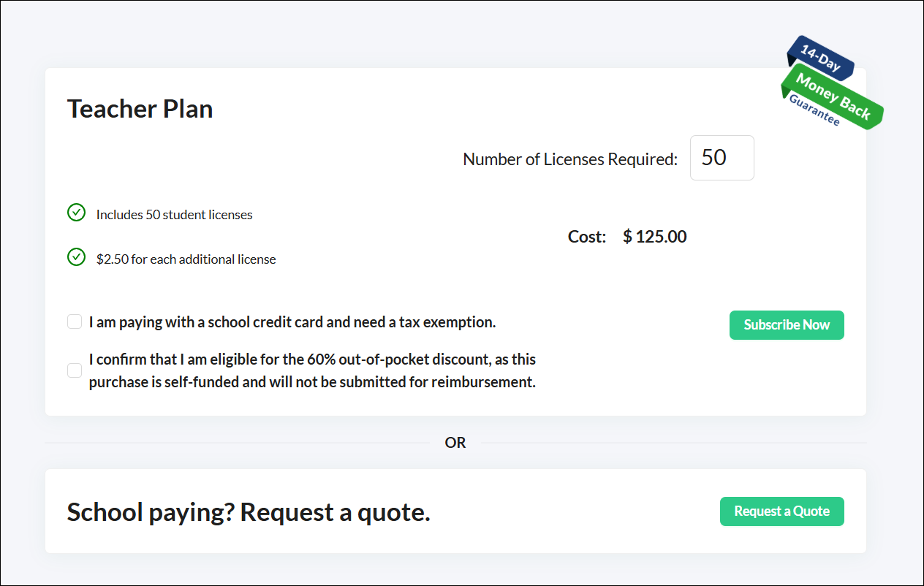
Task: Focus the Number of Licenses input field
Action: [x=722, y=158]
